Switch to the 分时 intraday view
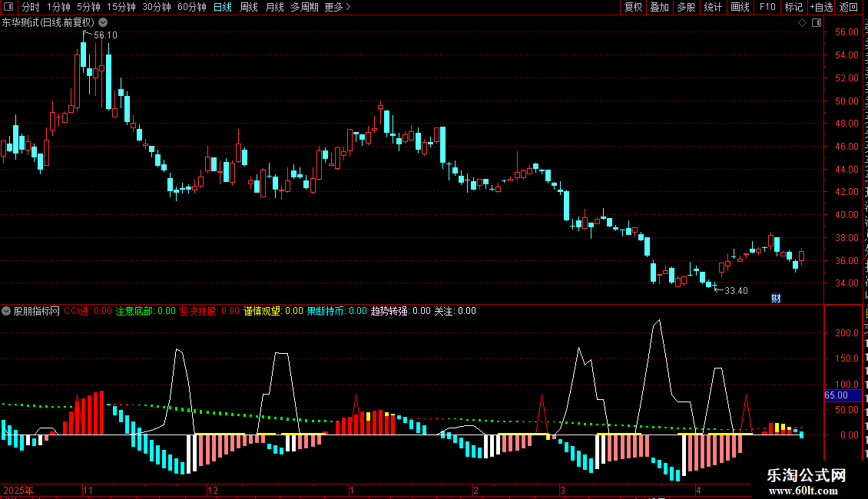Screen dimensions: 868x499 (x=31, y=7)
